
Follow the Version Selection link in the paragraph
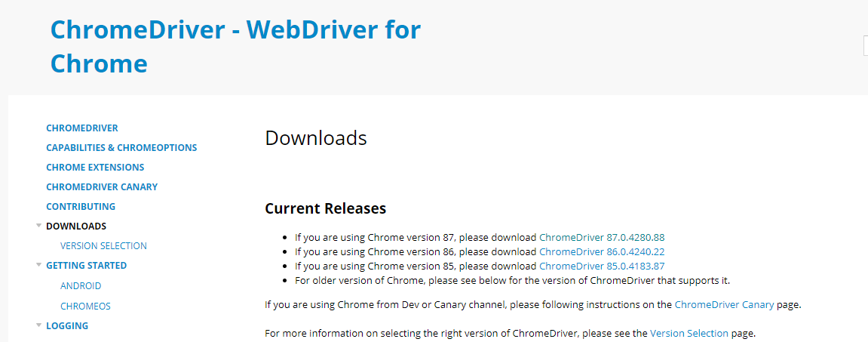(689, 334)
